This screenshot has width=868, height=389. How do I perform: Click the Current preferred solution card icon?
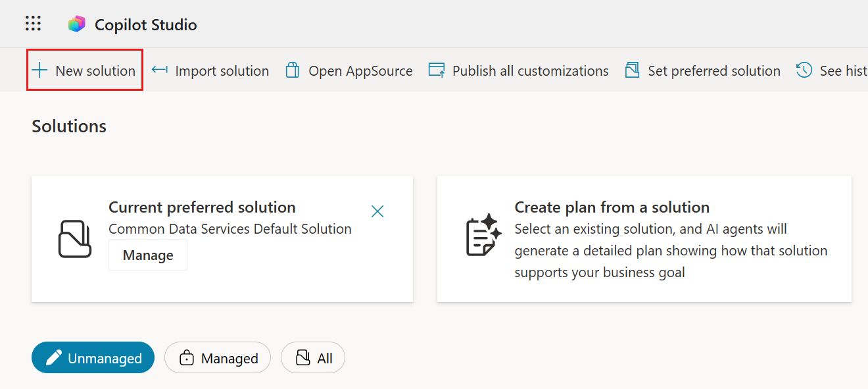click(x=75, y=238)
